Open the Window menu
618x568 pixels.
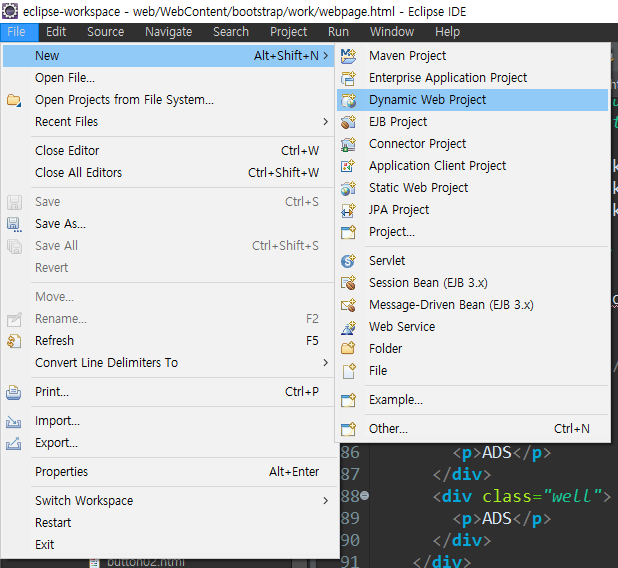(392, 32)
